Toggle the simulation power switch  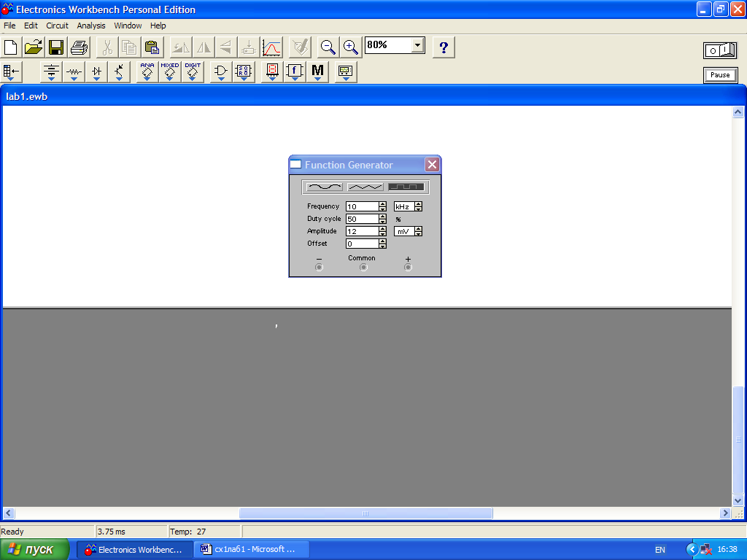pyautogui.click(x=720, y=50)
